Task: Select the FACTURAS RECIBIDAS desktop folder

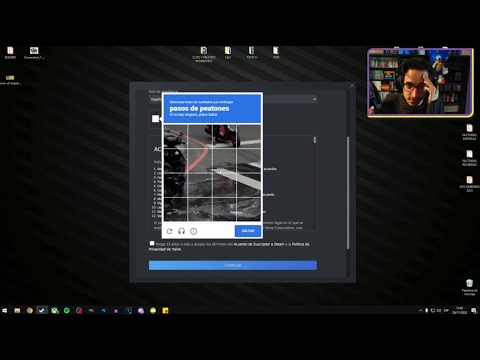Action: click(x=469, y=158)
